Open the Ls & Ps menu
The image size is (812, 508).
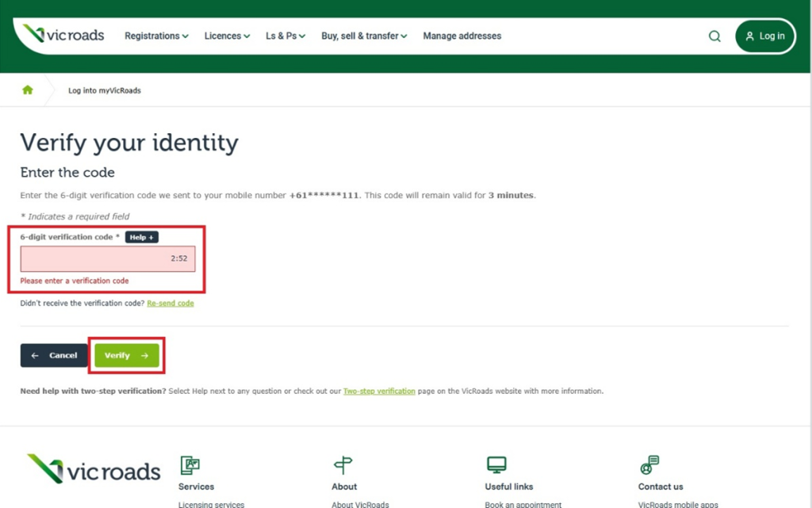tap(285, 36)
